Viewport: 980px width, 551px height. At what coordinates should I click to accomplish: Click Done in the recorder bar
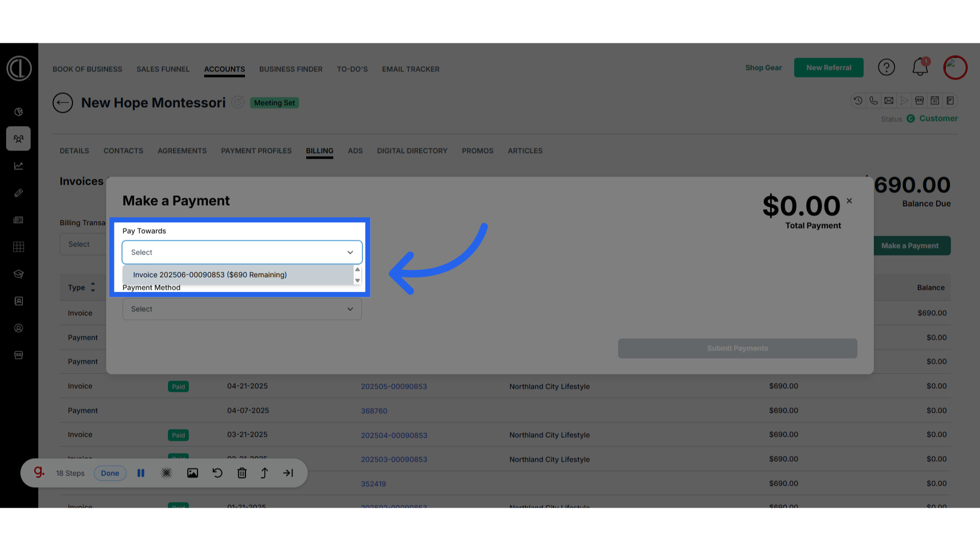point(110,473)
